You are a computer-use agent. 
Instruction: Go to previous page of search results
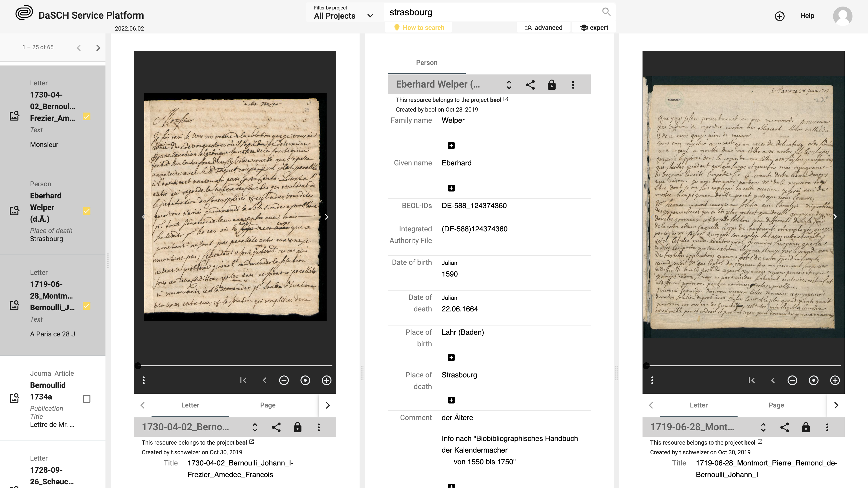[x=79, y=48]
